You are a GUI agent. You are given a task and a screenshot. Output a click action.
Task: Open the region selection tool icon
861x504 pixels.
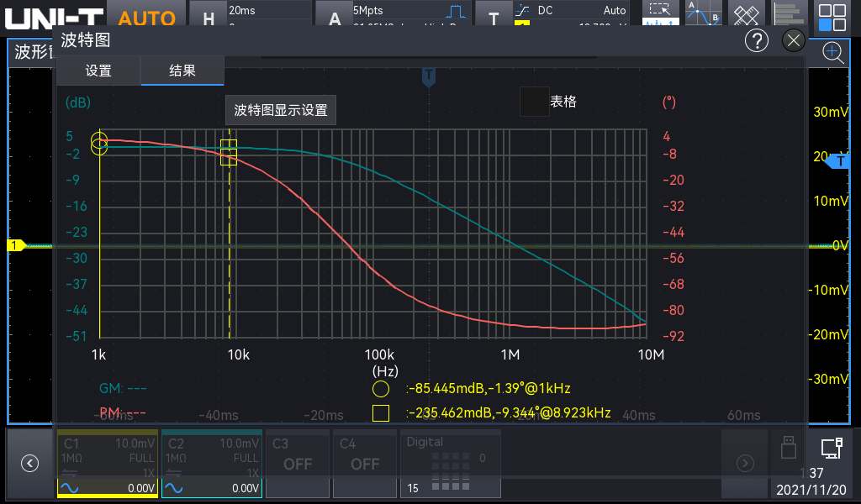pos(661,15)
